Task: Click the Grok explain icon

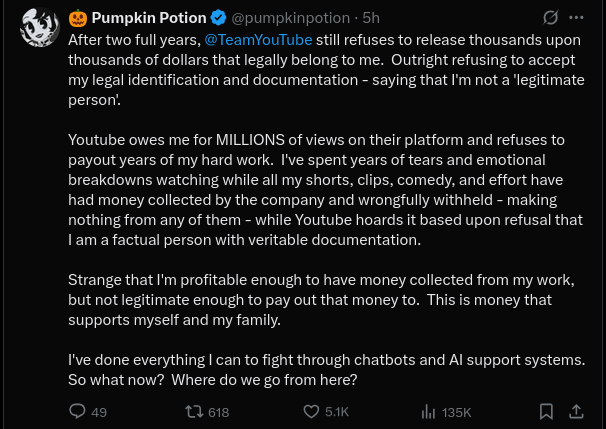Action: (549, 18)
